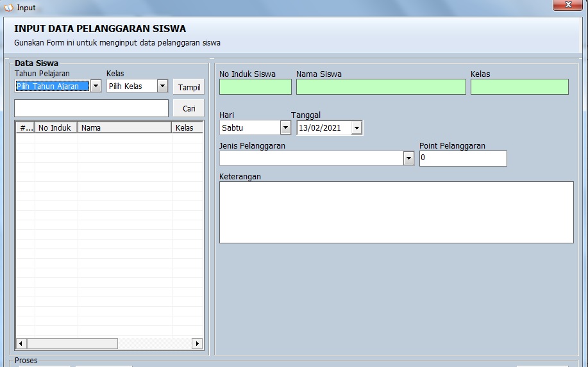The image size is (588, 367).
Task: Expand the Jenis Pelanggaran dropdown
Action: click(x=408, y=158)
